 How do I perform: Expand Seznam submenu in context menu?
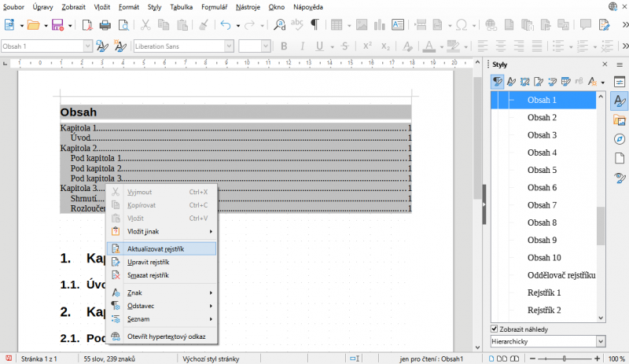(x=162, y=319)
